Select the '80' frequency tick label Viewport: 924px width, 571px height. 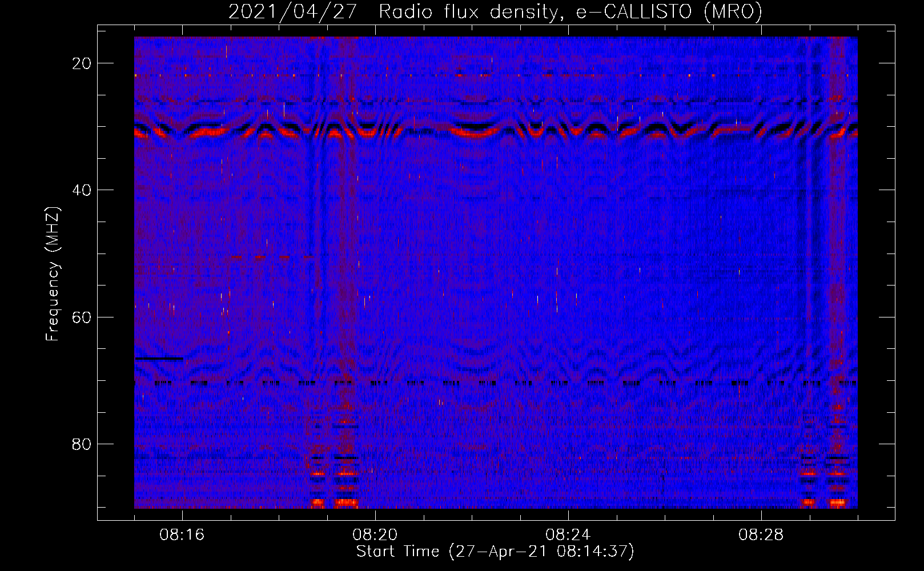coord(82,444)
